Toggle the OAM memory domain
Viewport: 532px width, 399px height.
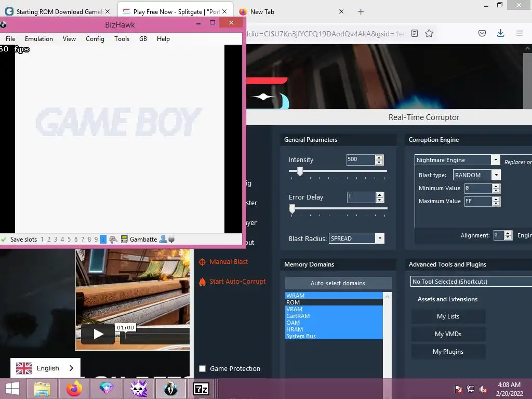coord(334,323)
